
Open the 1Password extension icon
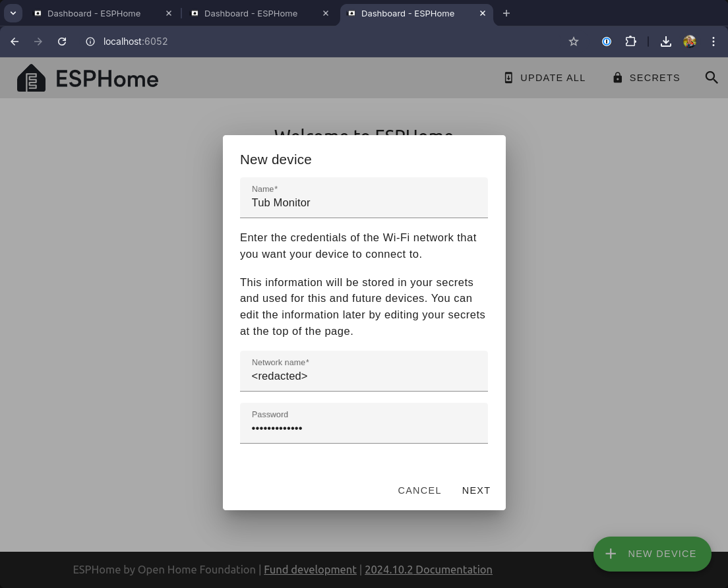click(x=607, y=42)
